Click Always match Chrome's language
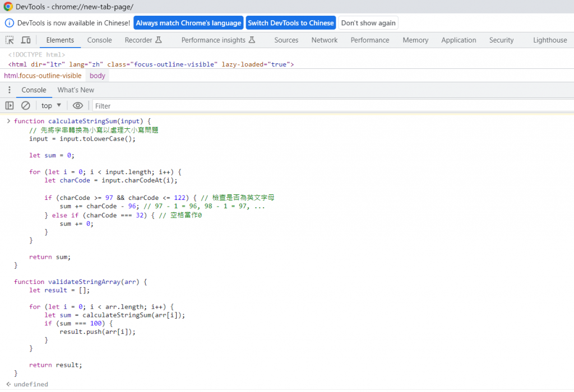Image resolution: width=574 pixels, height=392 pixels. 188,23
